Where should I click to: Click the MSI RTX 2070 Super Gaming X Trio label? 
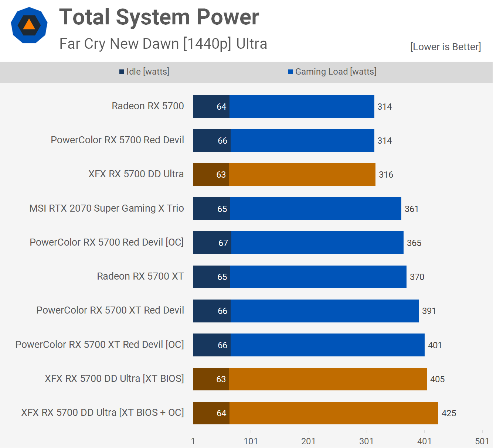pyautogui.click(x=106, y=208)
